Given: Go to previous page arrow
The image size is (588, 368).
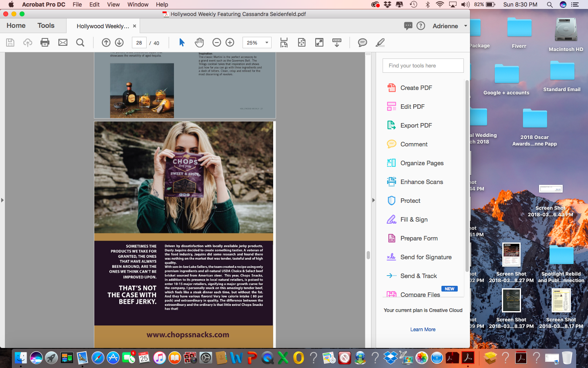Looking at the screenshot, I should click(x=106, y=43).
